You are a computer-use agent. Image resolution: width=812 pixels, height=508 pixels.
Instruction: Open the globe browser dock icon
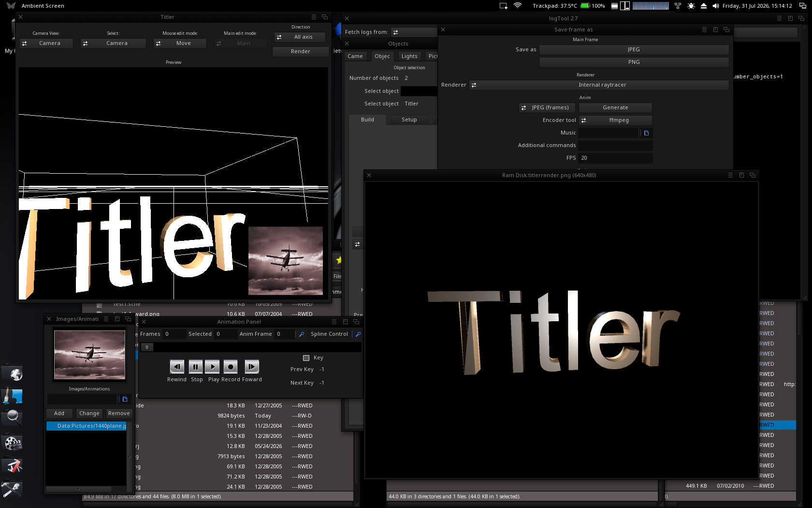[13, 374]
